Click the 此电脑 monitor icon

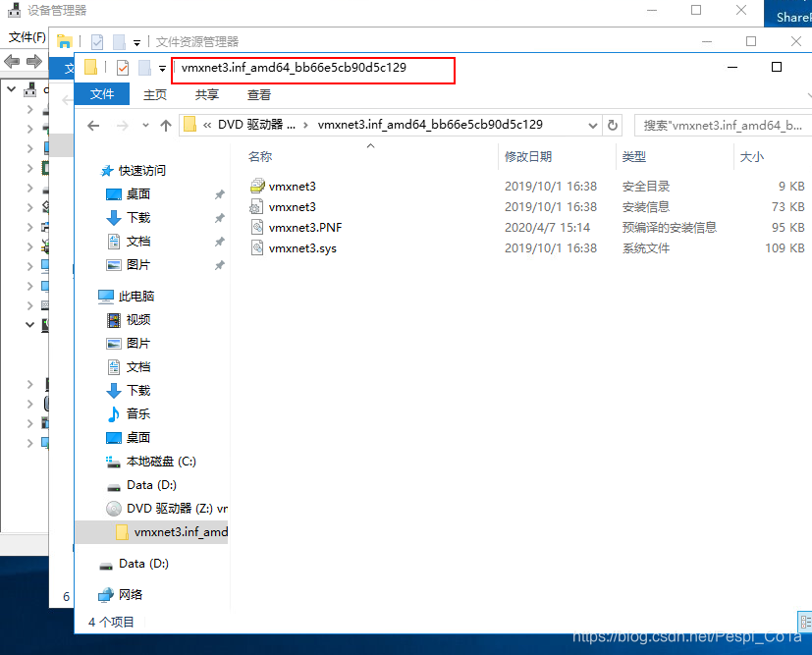106,297
